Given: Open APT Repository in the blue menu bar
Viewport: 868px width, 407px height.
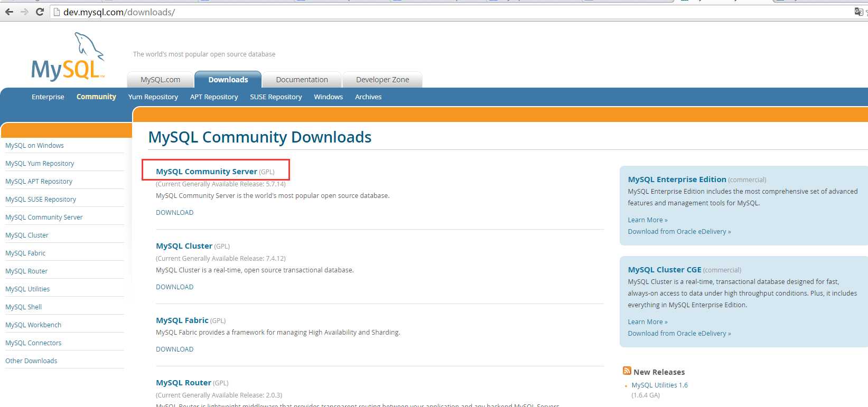Looking at the screenshot, I should pyautogui.click(x=214, y=97).
